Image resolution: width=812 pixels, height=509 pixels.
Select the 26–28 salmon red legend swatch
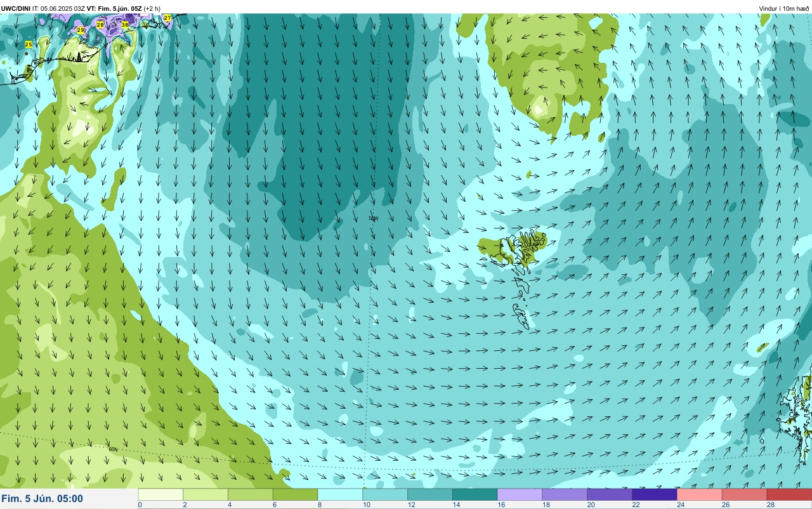pyautogui.click(x=745, y=494)
